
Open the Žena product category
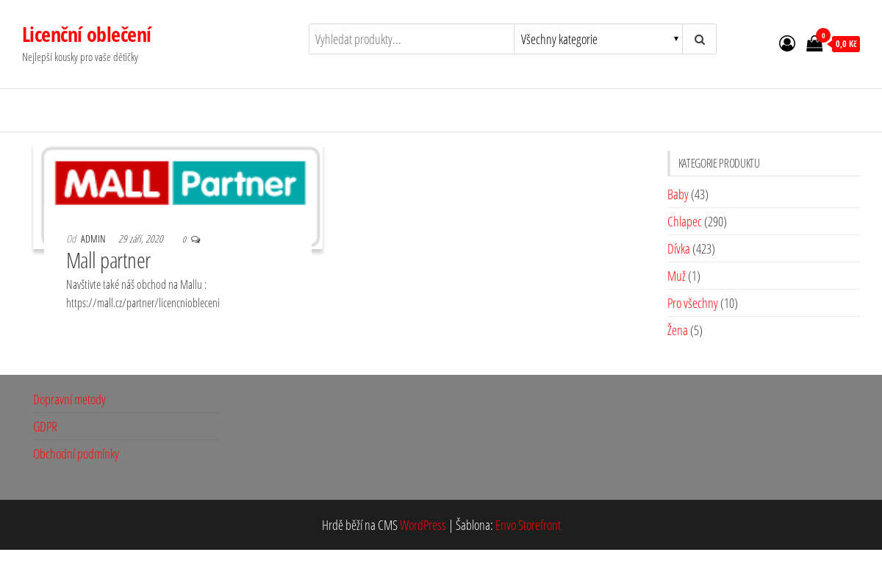(678, 330)
